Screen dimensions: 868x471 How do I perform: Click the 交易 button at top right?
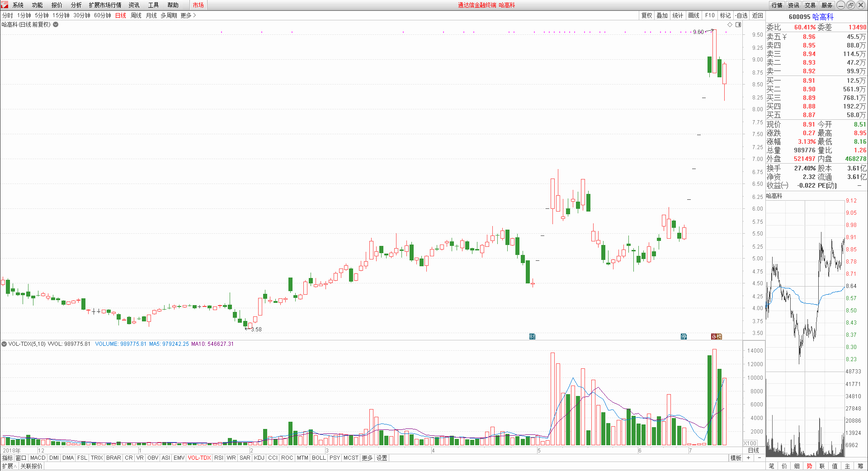tap(811, 5)
